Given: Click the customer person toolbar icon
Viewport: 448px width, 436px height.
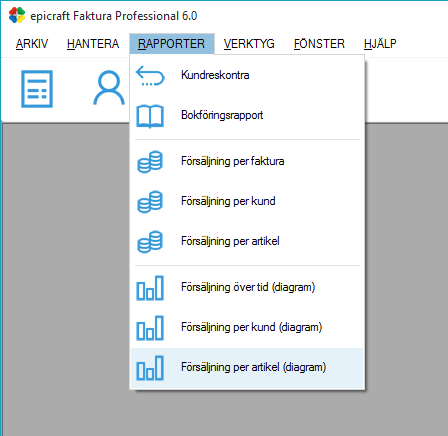Looking at the screenshot, I should click(109, 88).
